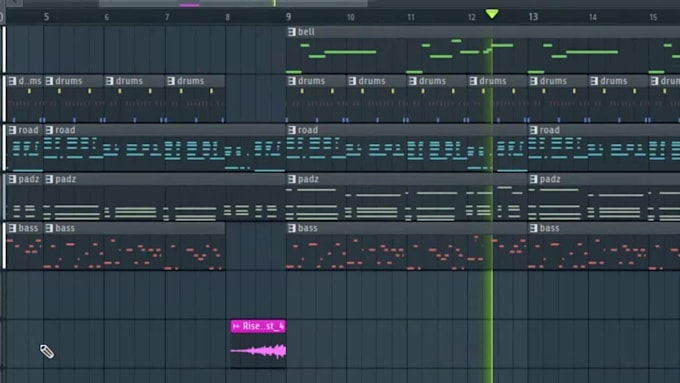Click the drums clip icon at bar 12
This screenshot has width=680, height=383.
[x=473, y=81]
